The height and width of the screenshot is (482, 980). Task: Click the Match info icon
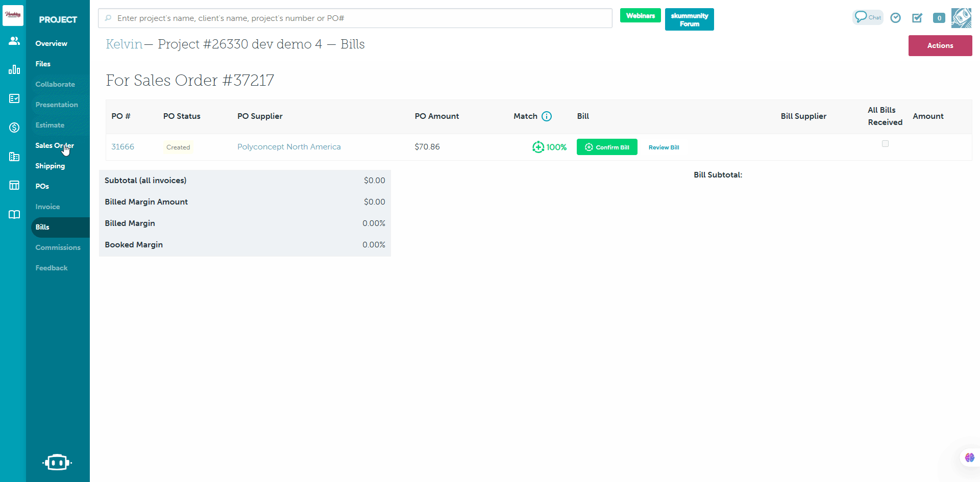(x=547, y=116)
